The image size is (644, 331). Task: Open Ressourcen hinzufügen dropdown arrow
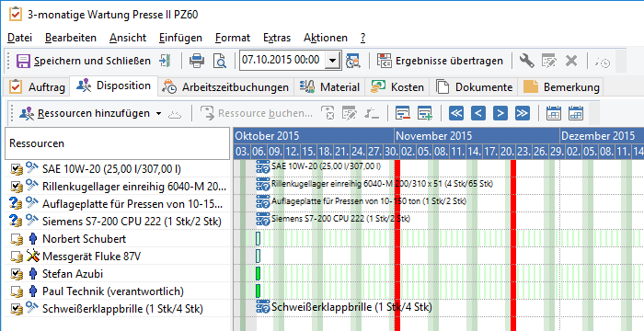(159, 114)
